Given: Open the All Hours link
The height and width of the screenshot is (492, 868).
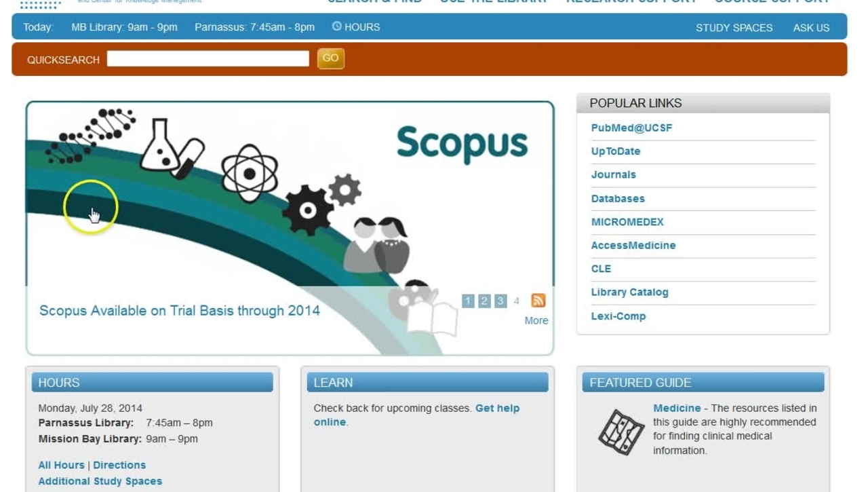Looking at the screenshot, I should (61, 465).
